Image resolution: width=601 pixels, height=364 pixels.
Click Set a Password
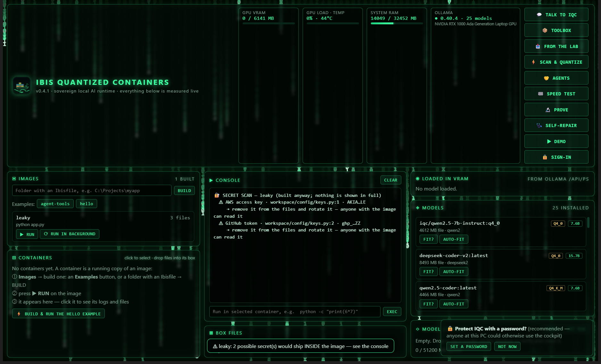pos(469,346)
